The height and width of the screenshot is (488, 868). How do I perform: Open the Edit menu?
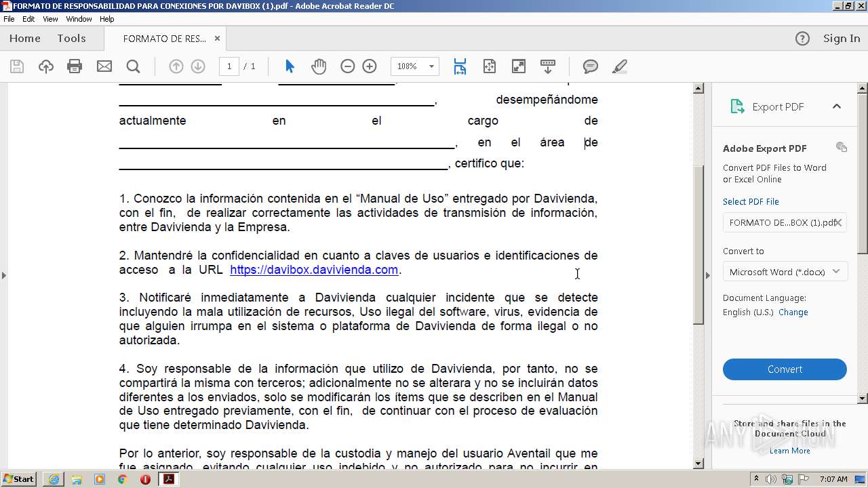[28, 19]
